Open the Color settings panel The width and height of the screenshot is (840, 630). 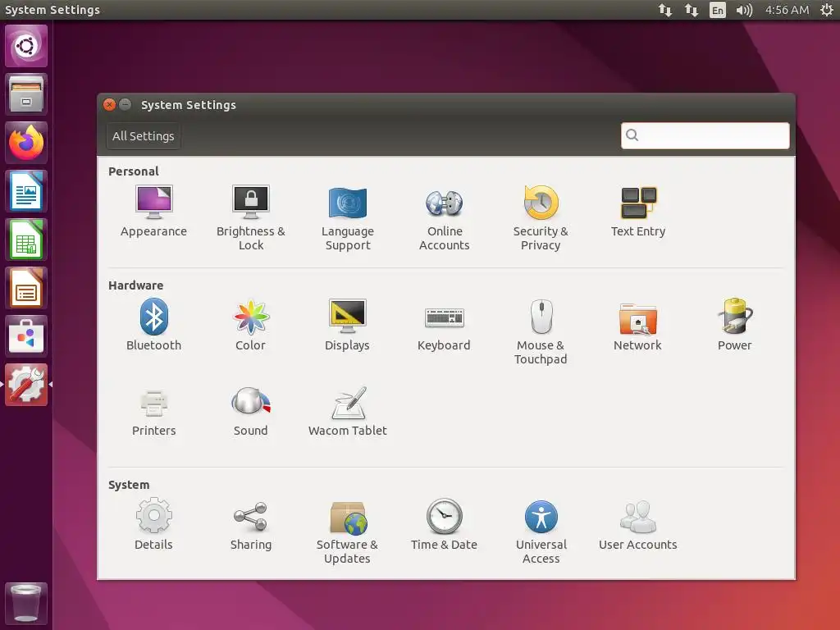click(251, 325)
